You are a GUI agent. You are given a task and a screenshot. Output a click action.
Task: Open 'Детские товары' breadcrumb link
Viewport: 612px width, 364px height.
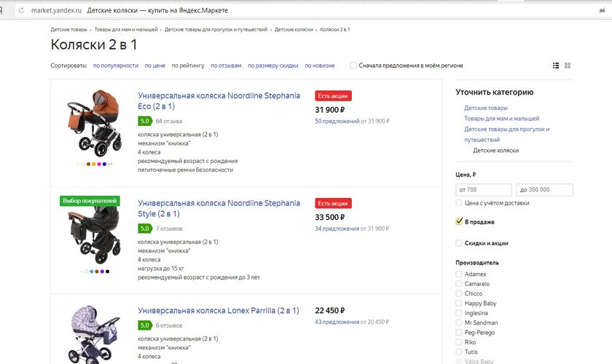(68, 30)
